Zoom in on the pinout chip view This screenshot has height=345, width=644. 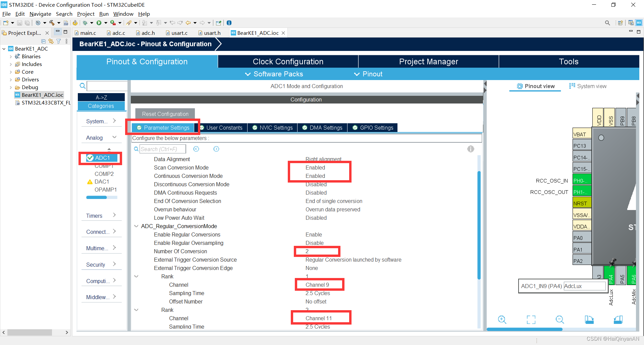coord(502,320)
